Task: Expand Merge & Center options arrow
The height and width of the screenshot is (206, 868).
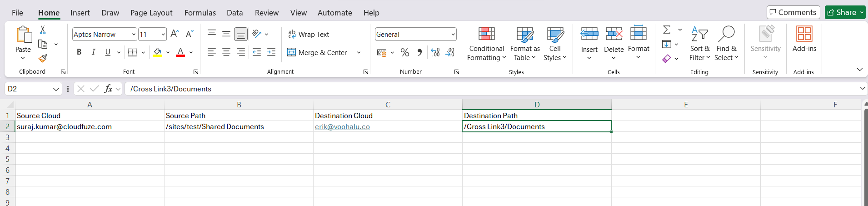Action: pyautogui.click(x=359, y=53)
